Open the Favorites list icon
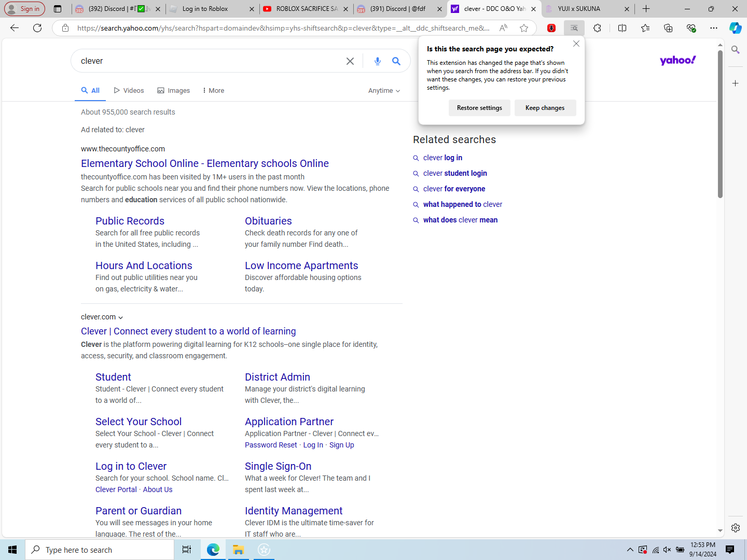Viewport: 747px width, 560px height. point(645,28)
